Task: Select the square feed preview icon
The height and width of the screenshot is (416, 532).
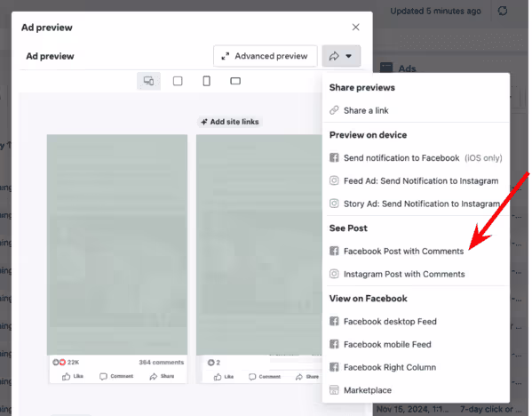Action: [x=178, y=81]
